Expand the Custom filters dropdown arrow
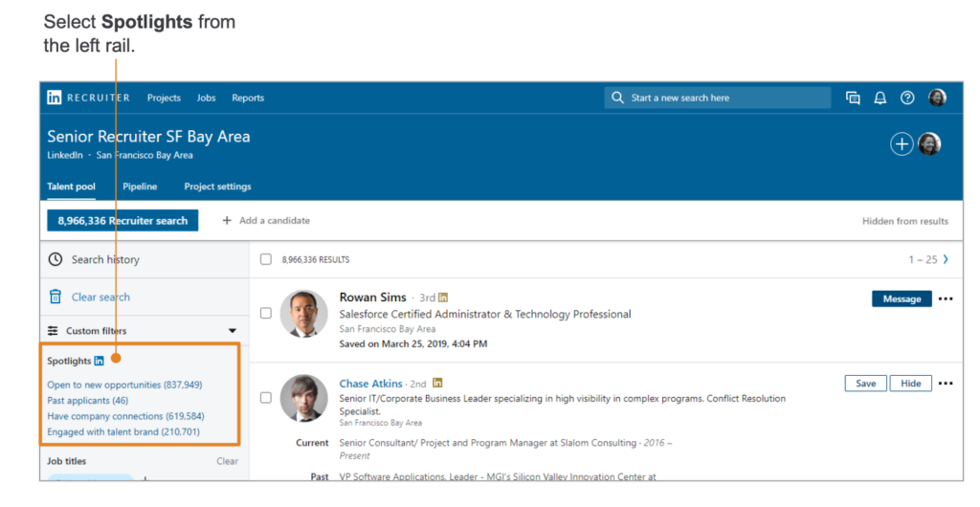This screenshot has height=507, width=980. 233,331
